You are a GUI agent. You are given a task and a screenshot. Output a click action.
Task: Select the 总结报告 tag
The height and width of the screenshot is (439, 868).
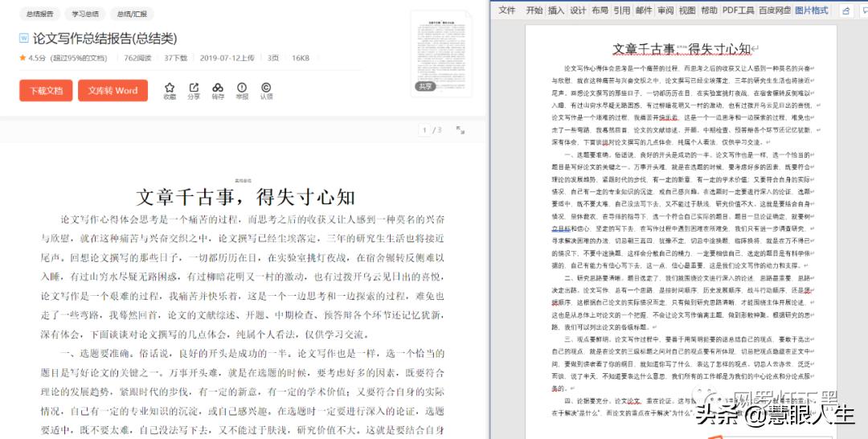click(x=40, y=14)
